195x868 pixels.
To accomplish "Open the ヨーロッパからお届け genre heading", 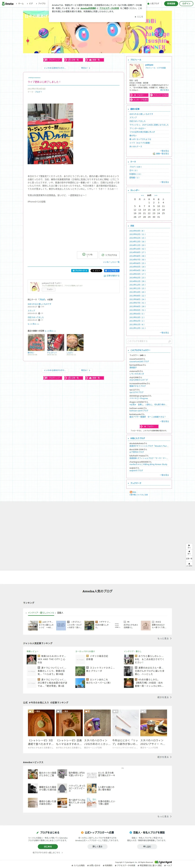I will [85, 651].
